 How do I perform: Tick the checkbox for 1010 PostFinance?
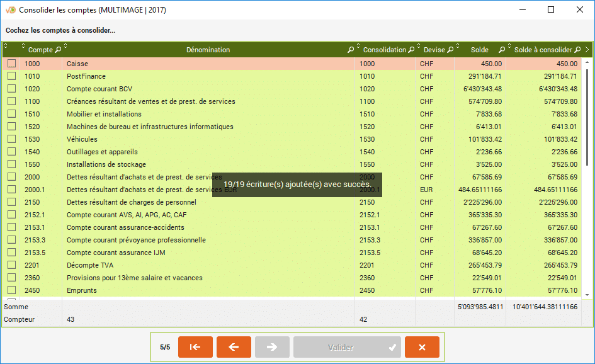point(11,76)
